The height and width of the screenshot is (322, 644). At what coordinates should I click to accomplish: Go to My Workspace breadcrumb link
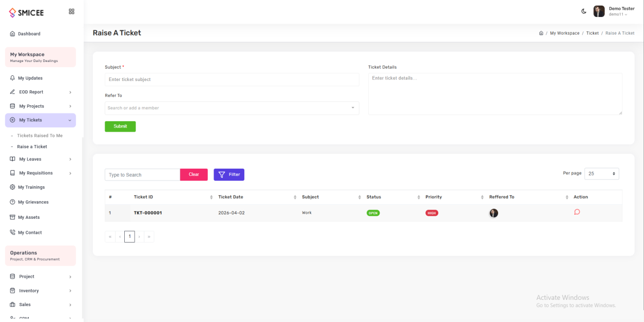(565, 33)
